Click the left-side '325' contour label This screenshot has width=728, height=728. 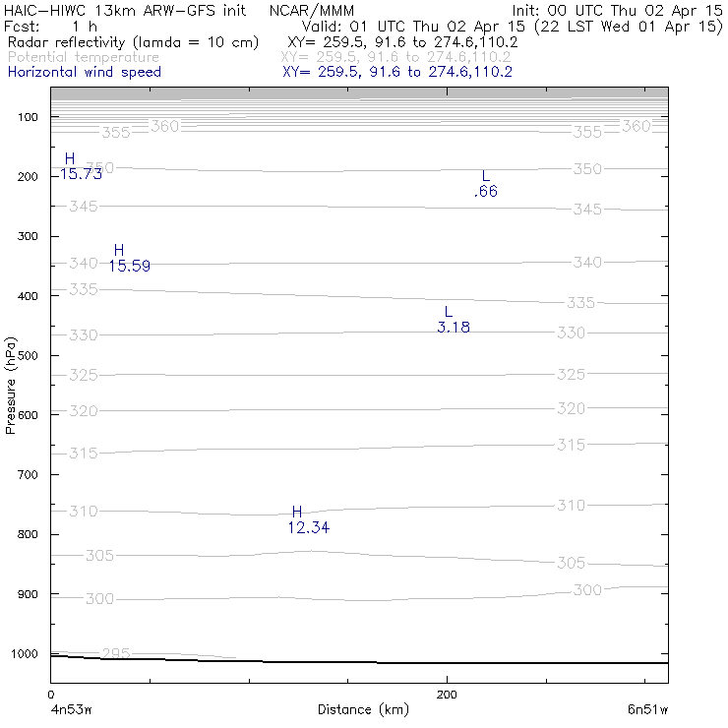(x=84, y=375)
